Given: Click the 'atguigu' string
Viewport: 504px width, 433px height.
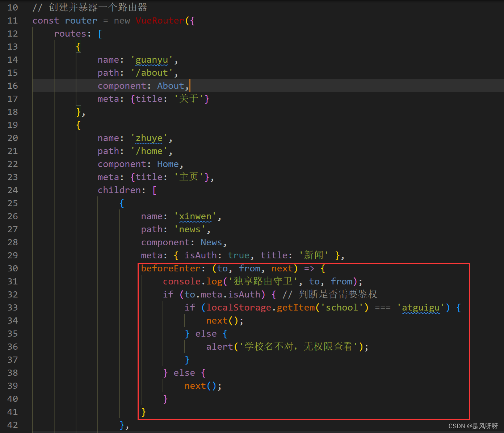Looking at the screenshot, I should coord(421,308).
